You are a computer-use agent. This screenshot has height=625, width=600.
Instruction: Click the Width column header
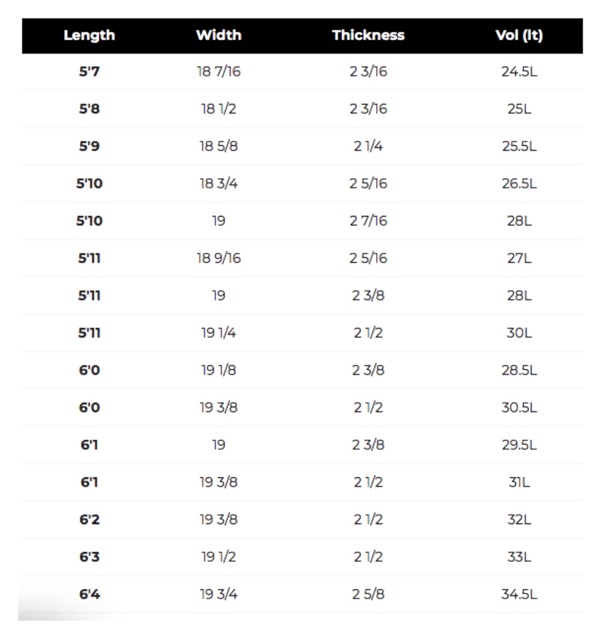(x=218, y=35)
